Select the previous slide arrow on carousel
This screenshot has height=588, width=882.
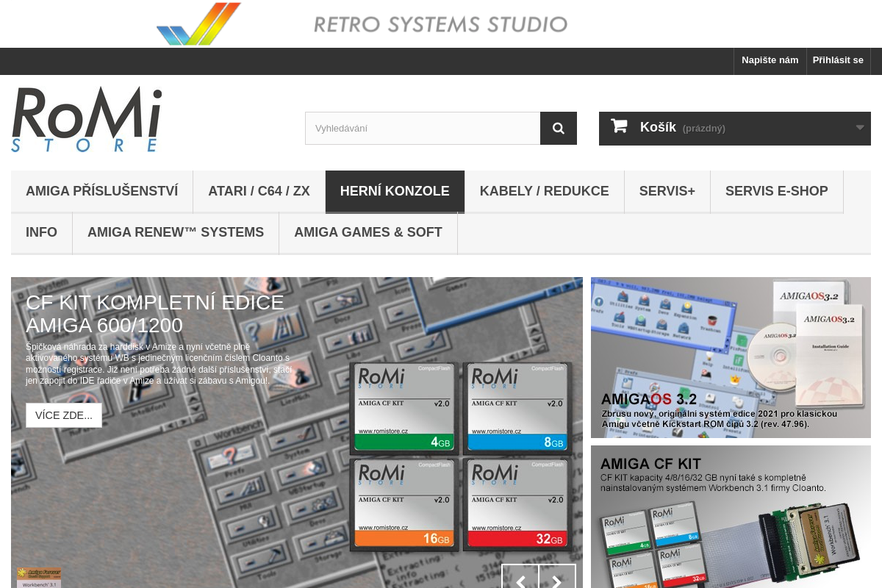click(520, 580)
